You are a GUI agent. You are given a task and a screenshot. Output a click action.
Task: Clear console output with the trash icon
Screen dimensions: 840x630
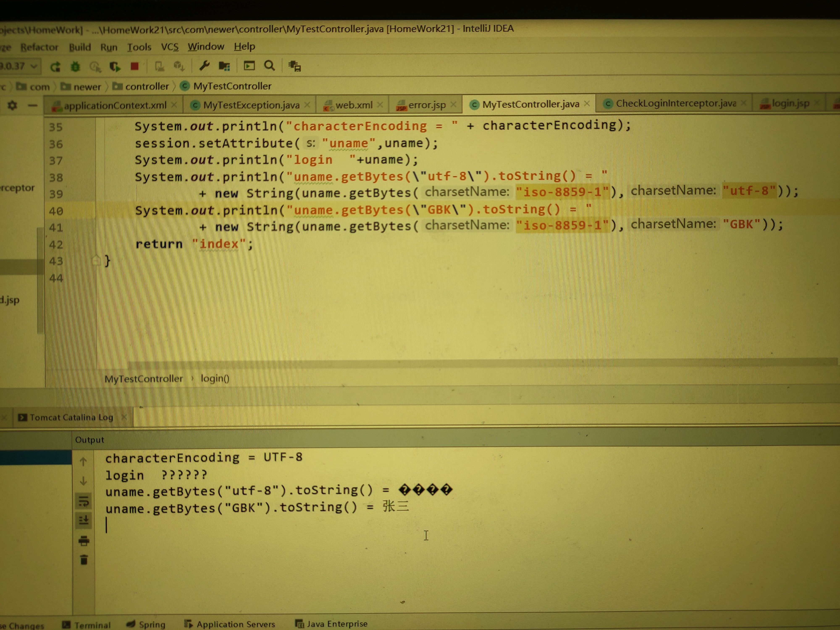84,560
